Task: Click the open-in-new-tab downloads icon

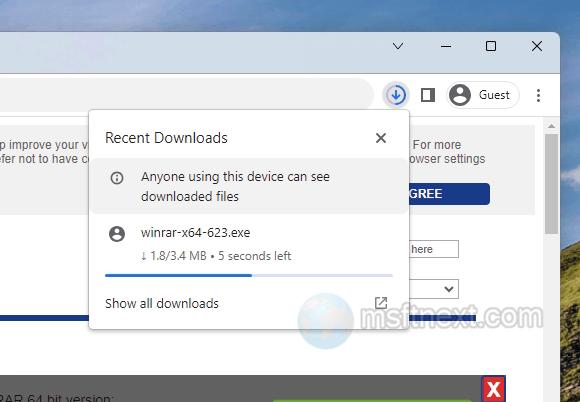Action: (x=381, y=303)
